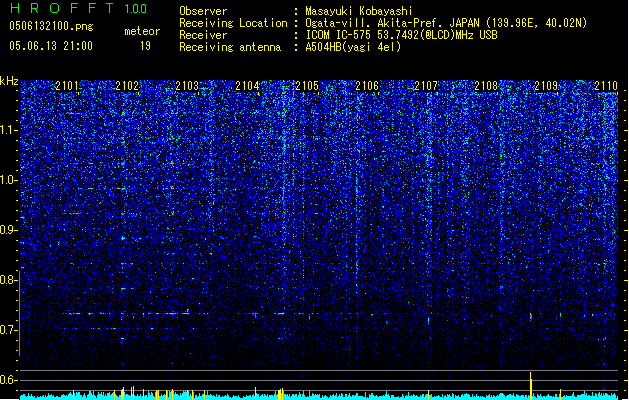Screen dimensions: 629x400
Task: Click the 1.1 kHz axis label
Action: 8,130
